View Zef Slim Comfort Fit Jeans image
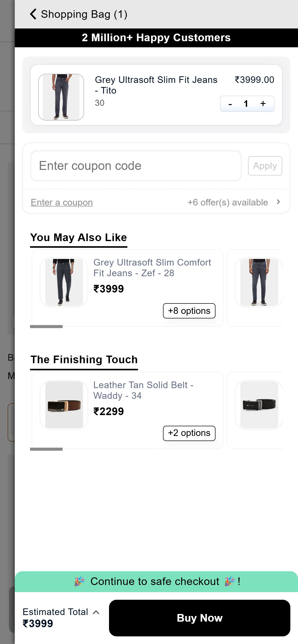This screenshot has height=644, width=298. pyautogui.click(x=64, y=282)
